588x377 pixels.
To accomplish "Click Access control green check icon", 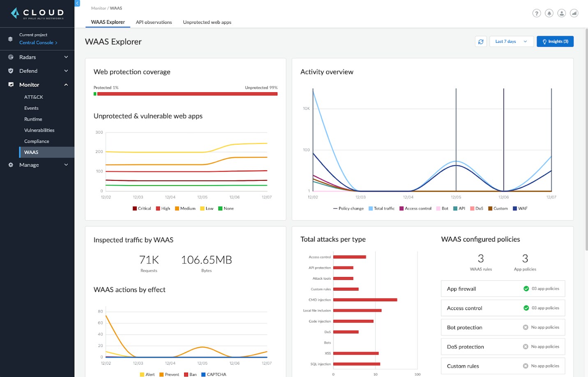I will 526,308.
